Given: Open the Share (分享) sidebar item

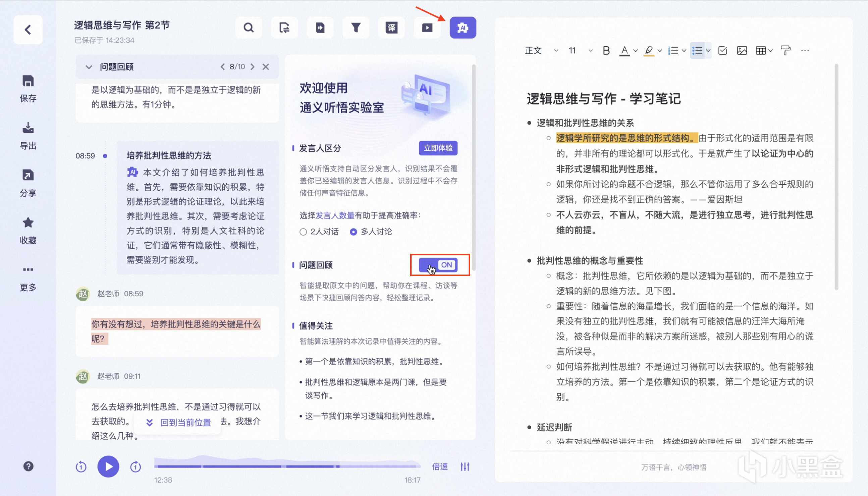Looking at the screenshot, I should 28,176.
